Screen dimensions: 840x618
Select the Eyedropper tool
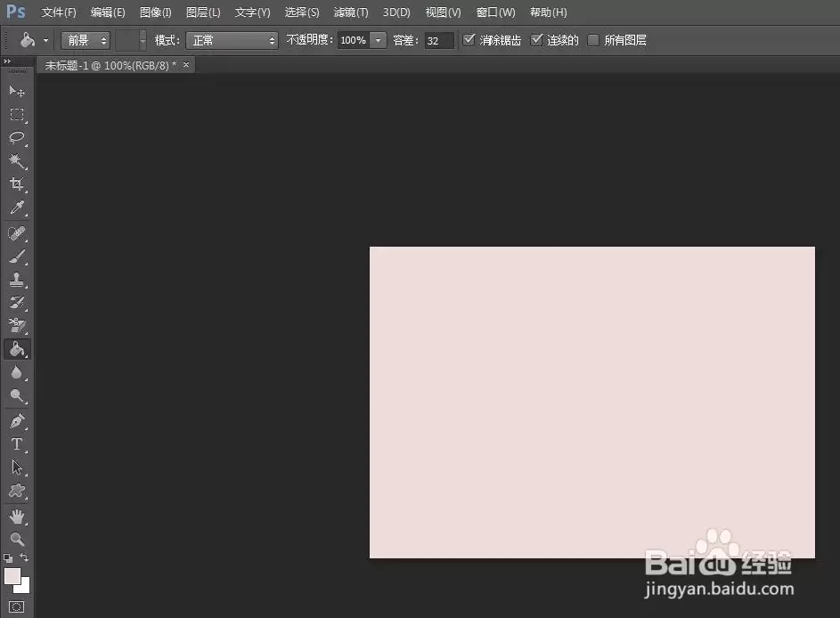pyautogui.click(x=17, y=207)
